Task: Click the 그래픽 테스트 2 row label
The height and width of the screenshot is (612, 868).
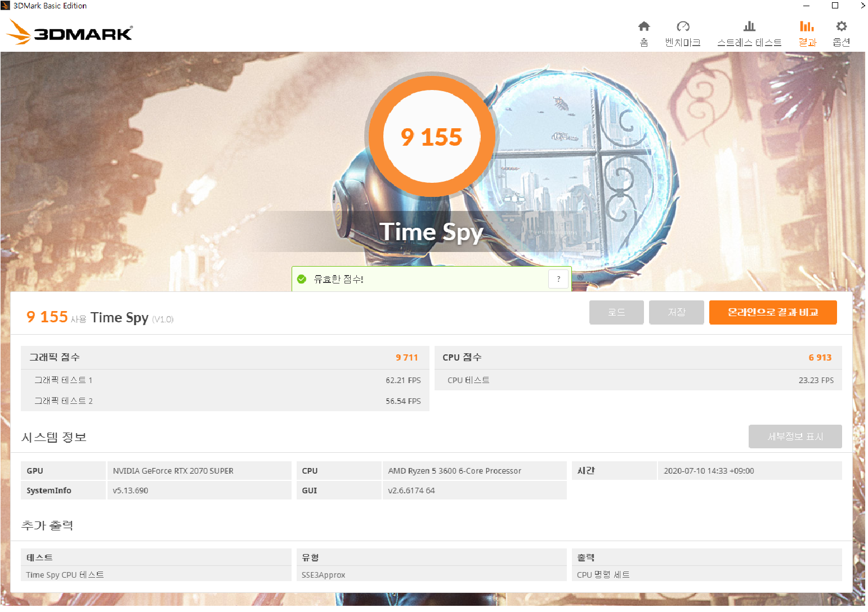Action: (x=64, y=401)
